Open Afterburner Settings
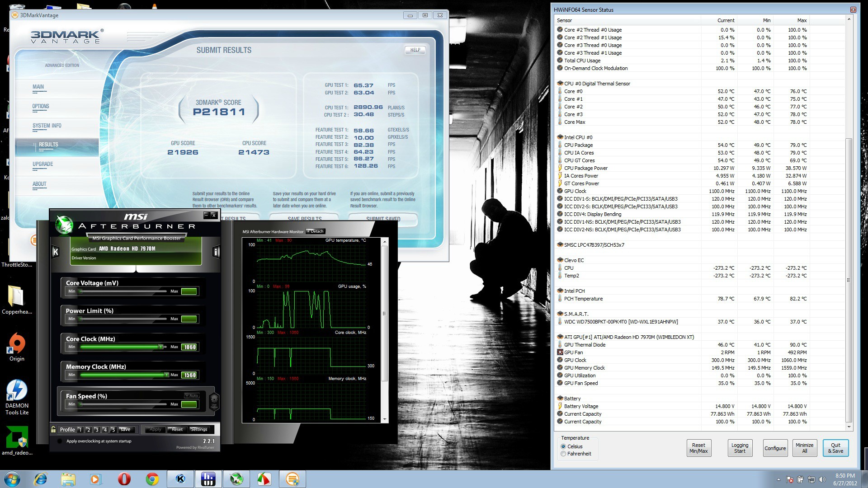Viewport: 868px width, 488px height. pos(199,430)
